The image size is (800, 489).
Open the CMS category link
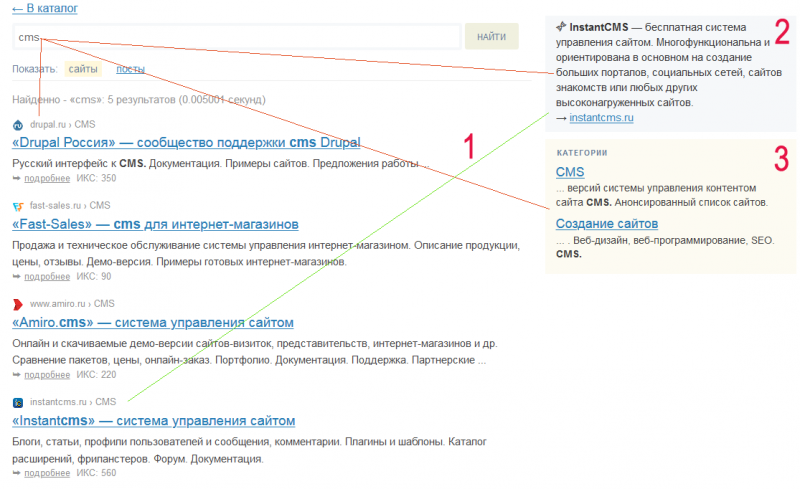(570, 172)
